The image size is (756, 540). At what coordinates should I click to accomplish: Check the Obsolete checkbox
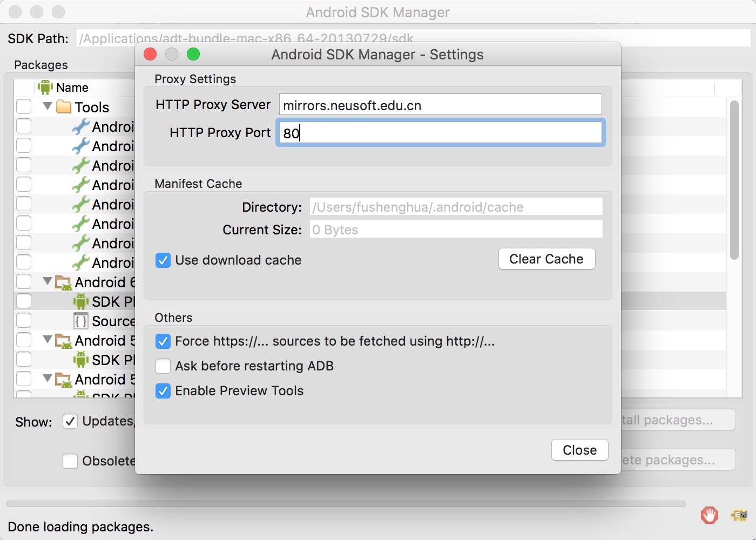pyautogui.click(x=70, y=461)
